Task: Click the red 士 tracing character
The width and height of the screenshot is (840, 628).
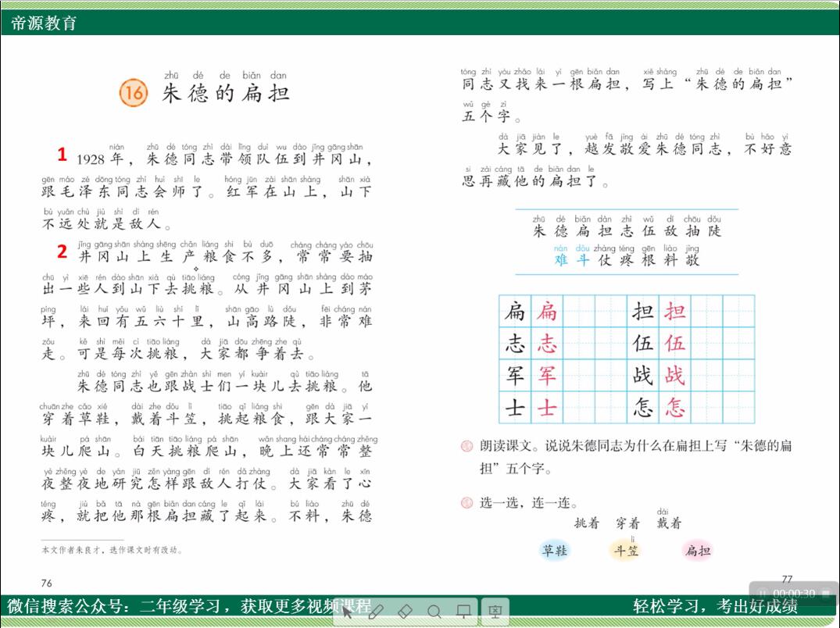Action: coord(547,408)
